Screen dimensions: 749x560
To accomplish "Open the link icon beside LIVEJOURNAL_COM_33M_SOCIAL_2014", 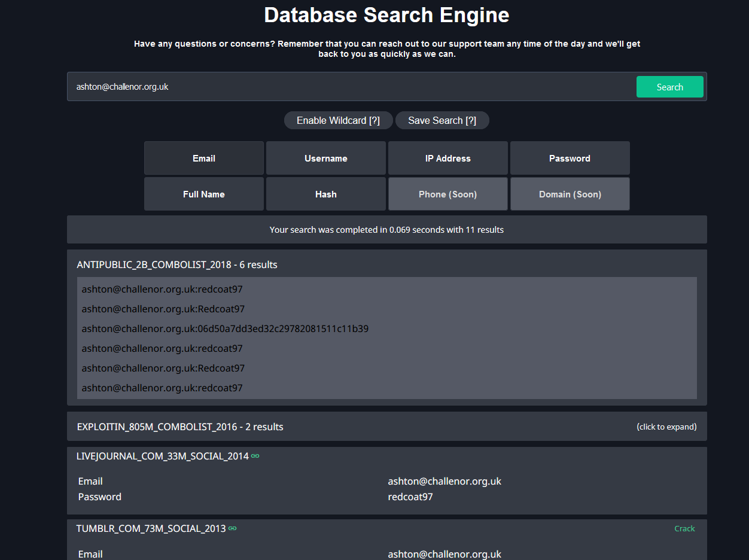I will 255,456.
